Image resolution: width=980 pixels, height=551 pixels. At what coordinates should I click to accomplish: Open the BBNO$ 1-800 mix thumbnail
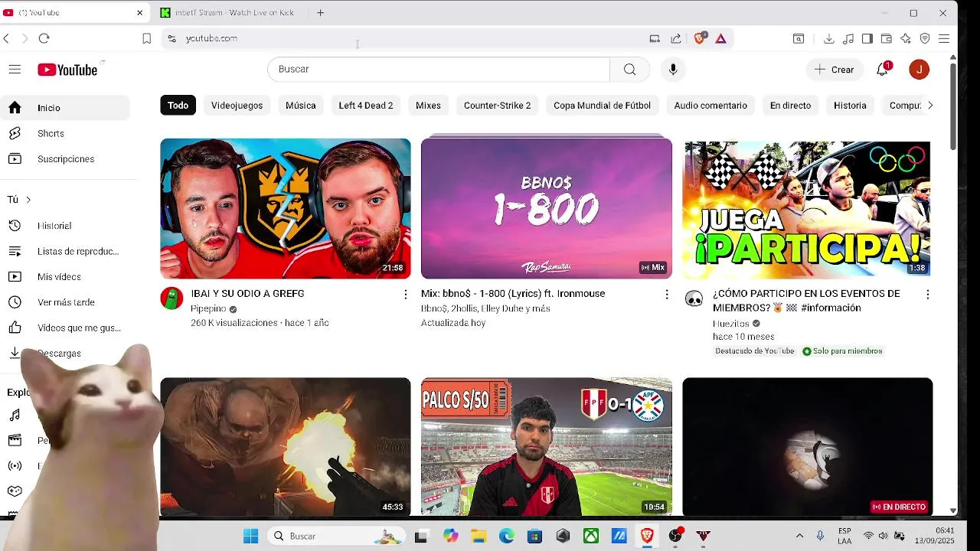tap(547, 208)
